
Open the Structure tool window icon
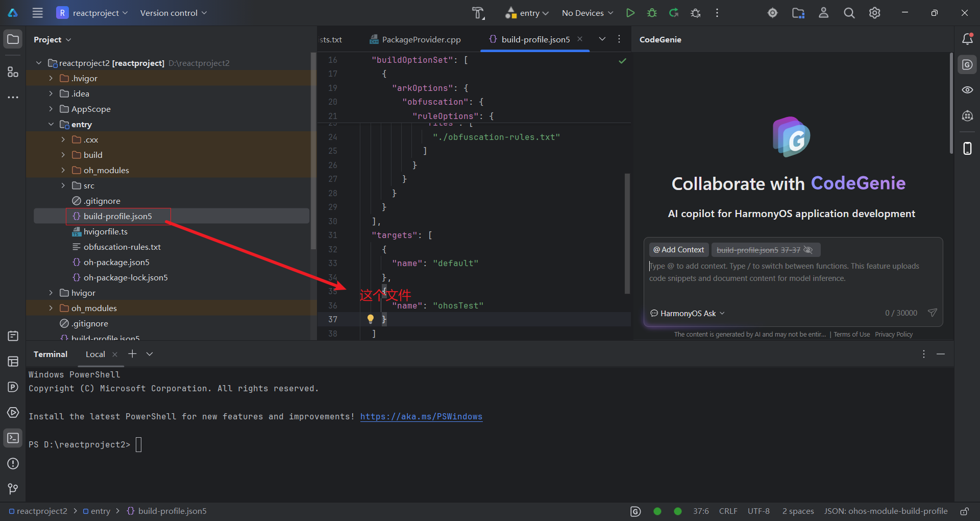pos(13,72)
